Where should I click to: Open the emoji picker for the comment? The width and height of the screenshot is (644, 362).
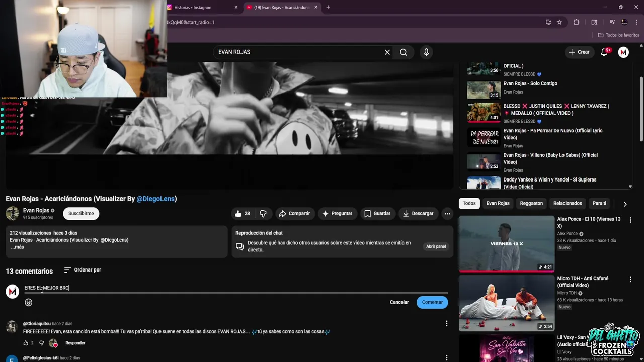pyautogui.click(x=29, y=302)
